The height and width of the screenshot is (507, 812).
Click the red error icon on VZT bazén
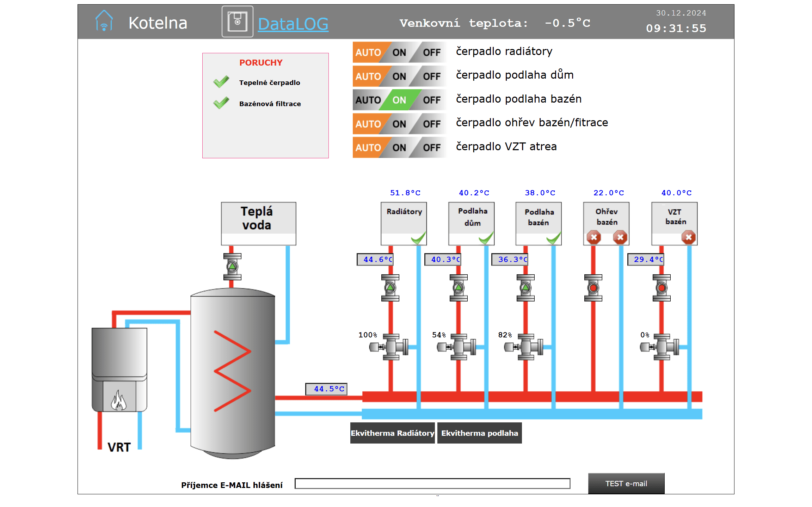689,237
